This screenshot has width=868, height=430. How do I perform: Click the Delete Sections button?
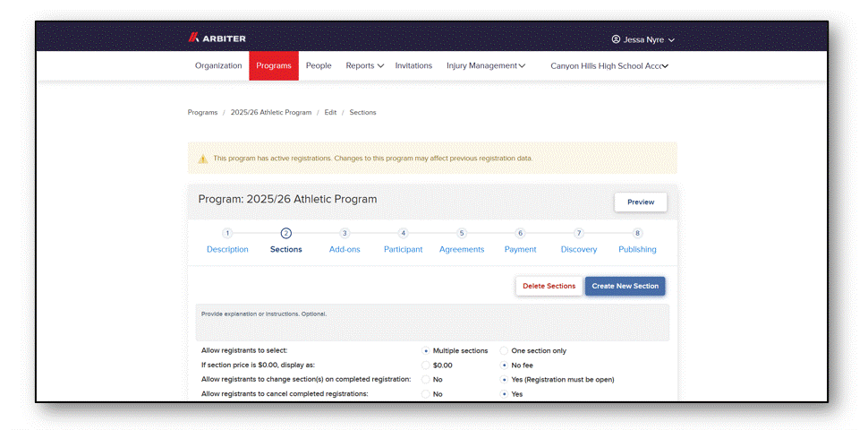549,286
